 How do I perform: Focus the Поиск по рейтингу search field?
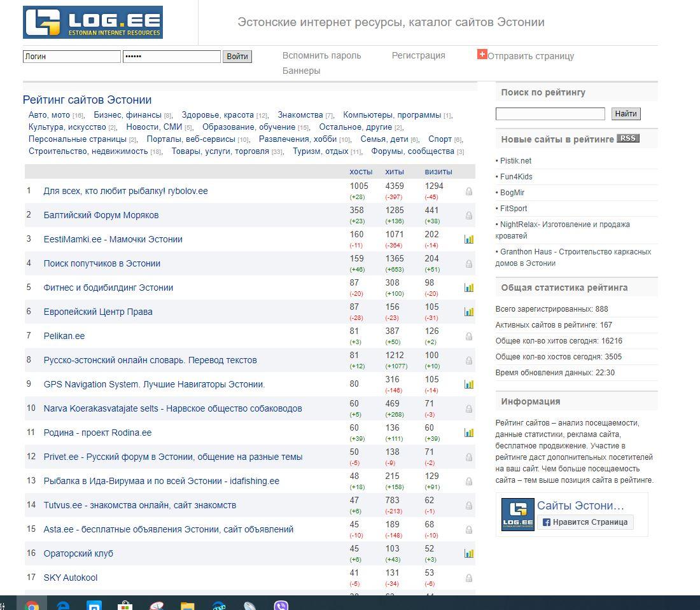[x=550, y=114]
